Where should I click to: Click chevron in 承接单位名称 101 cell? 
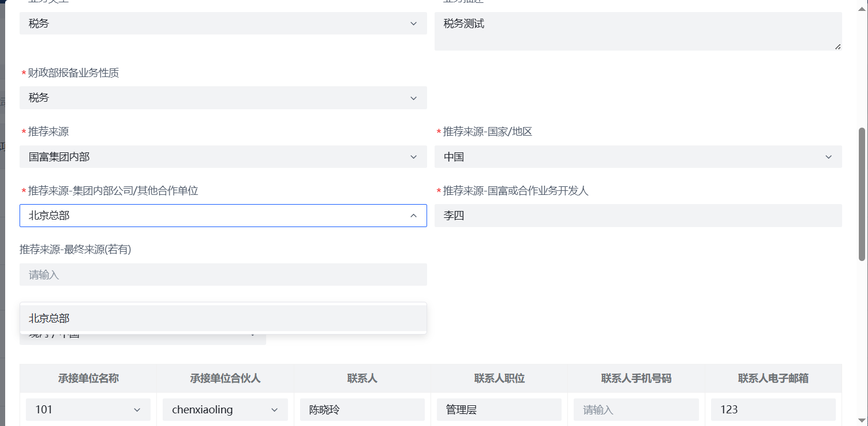pyautogui.click(x=137, y=410)
